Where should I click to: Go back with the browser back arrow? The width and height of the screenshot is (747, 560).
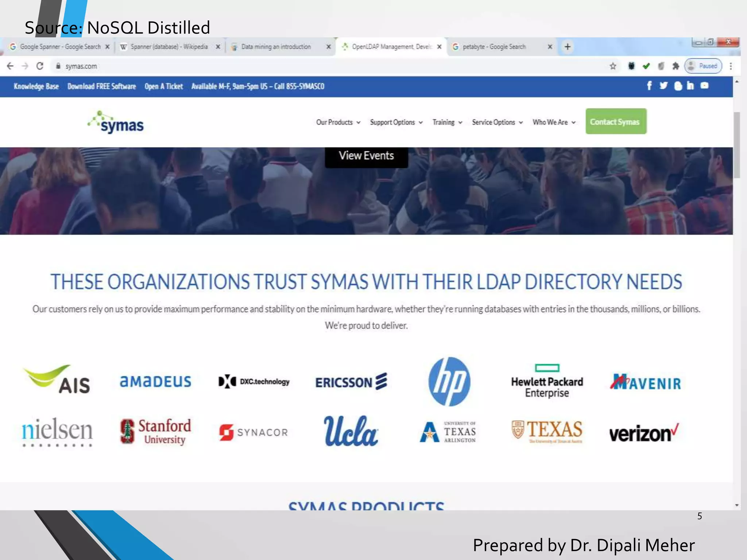click(x=10, y=66)
